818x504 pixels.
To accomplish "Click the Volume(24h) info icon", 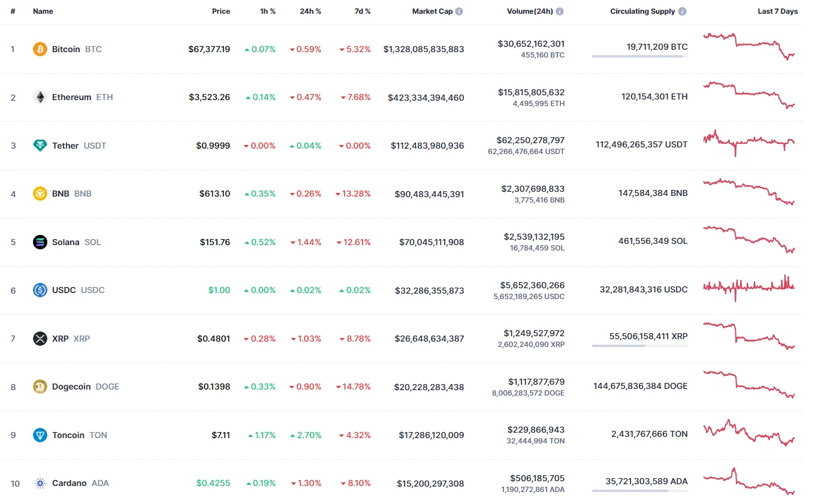I will (560, 11).
